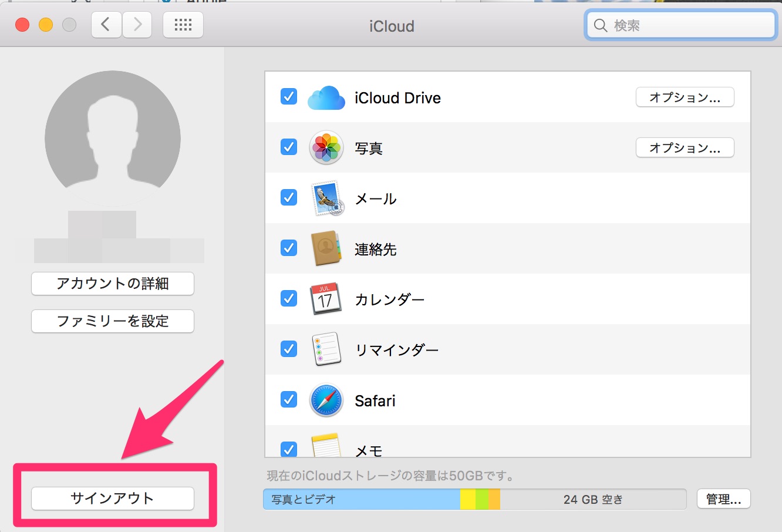Click the orange storage bar segment
The width and height of the screenshot is (782, 532).
click(494, 499)
